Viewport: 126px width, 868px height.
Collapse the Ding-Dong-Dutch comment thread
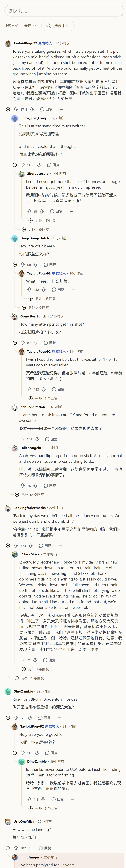coord(15,265)
